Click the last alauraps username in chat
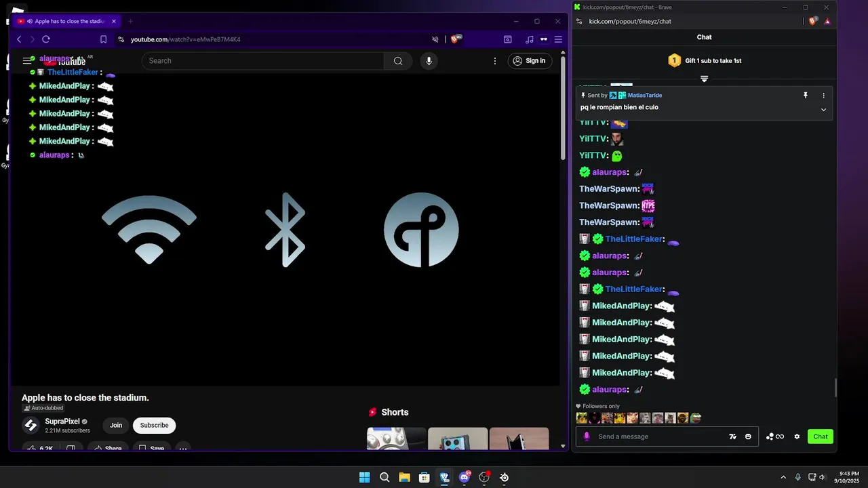This screenshot has width=868, height=488. pos(609,390)
